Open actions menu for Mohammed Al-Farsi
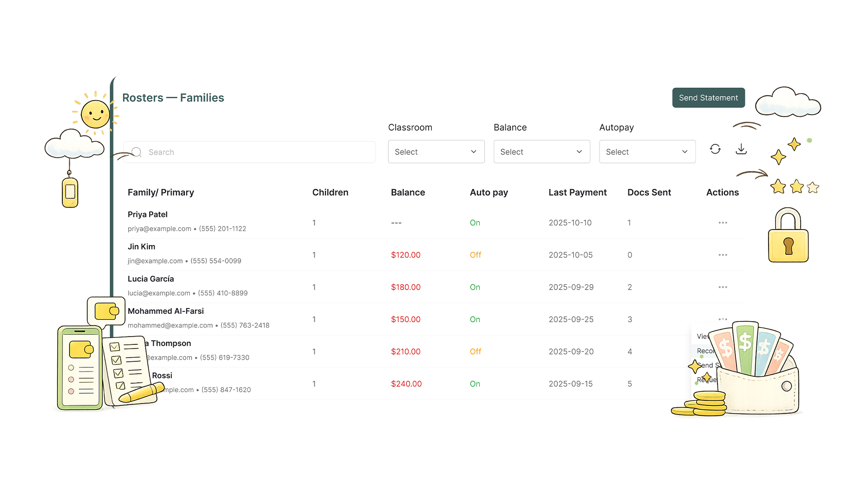Viewport: 868px width, 488px height. coord(722,319)
